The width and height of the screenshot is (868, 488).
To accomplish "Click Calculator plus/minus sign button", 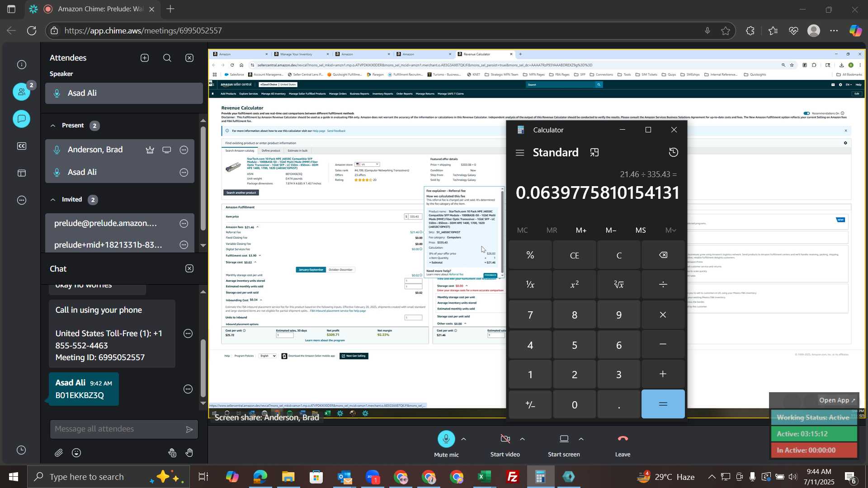I will [530, 404].
